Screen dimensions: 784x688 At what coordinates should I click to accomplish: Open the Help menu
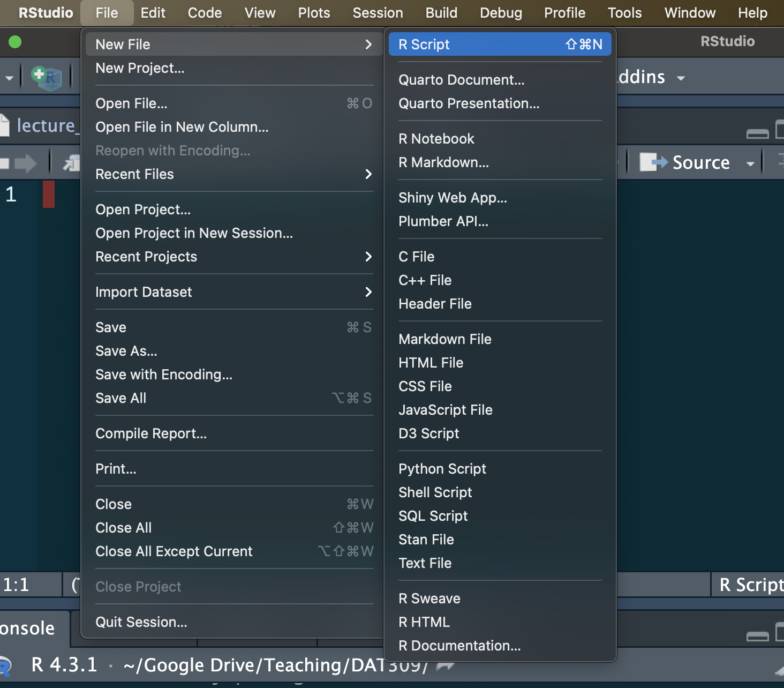pyautogui.click(x=752, y=13)
